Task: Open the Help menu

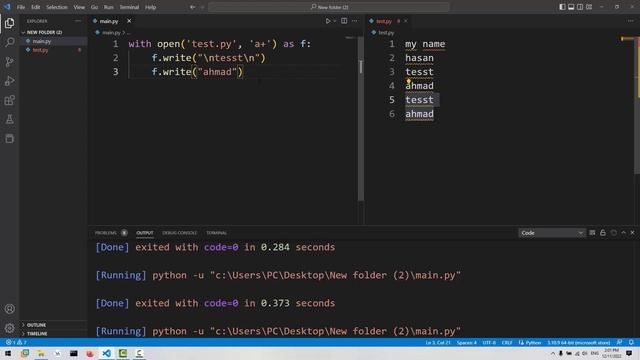Action: 150,7
